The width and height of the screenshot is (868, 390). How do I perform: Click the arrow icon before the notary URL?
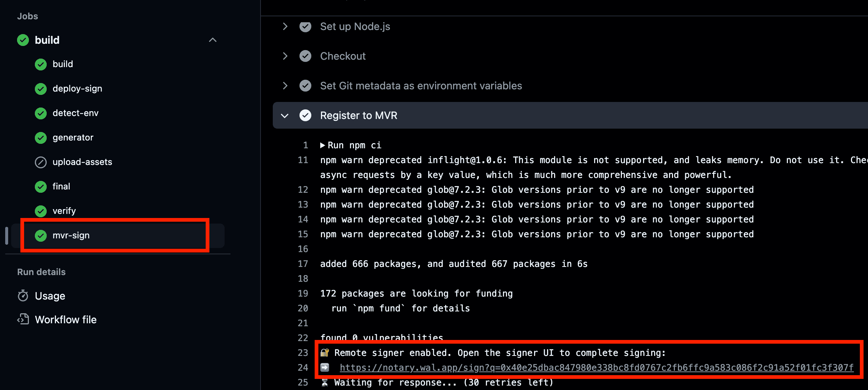(x=325, y=367)
